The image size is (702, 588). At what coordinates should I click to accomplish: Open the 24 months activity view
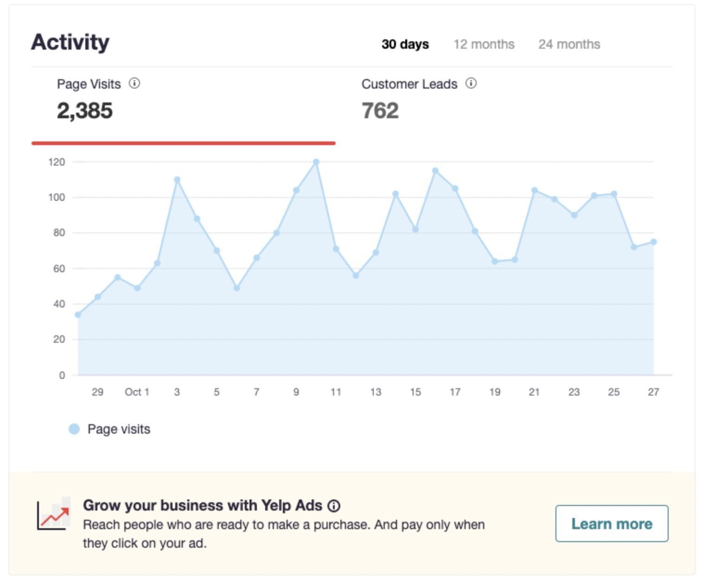[569, 45]
